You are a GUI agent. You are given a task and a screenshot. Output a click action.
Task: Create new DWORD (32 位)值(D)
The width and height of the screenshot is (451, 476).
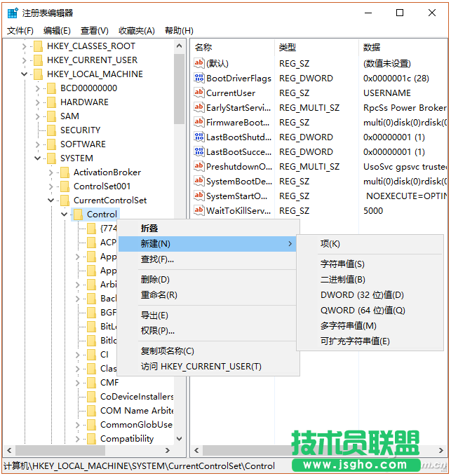pyautogui.click(x=370, y=294)
